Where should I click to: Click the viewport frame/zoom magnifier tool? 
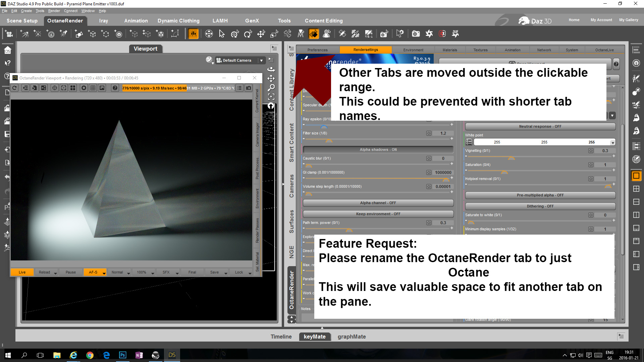click(x=271, y=87)
